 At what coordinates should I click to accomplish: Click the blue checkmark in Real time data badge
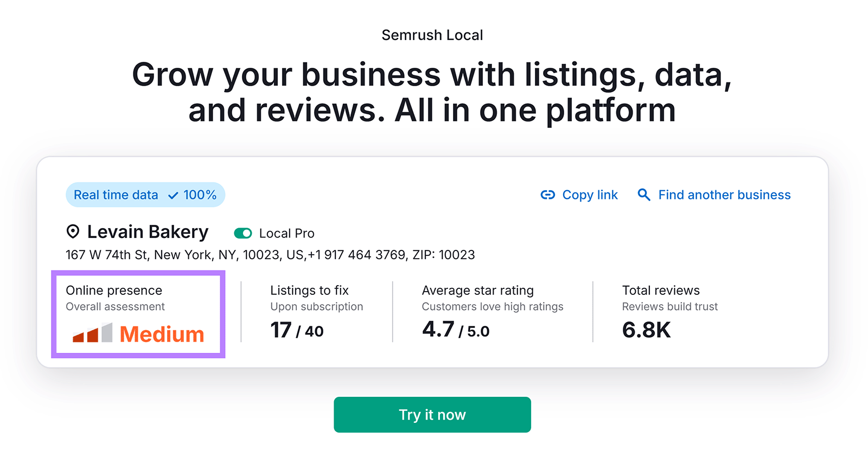click(173, 195)
